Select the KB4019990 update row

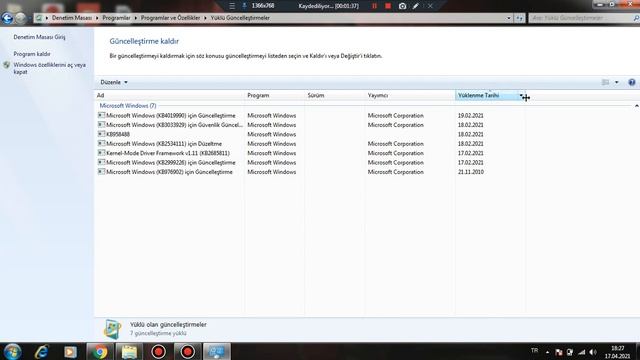pyautogui.click(x=311, y=116)
